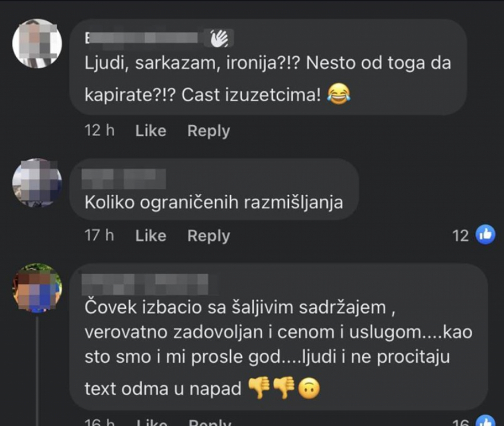The height and width of the screenshot is (426, 504).
Task: Open third commenter's blurred profile picture
Action: click(x=37, y=288)
